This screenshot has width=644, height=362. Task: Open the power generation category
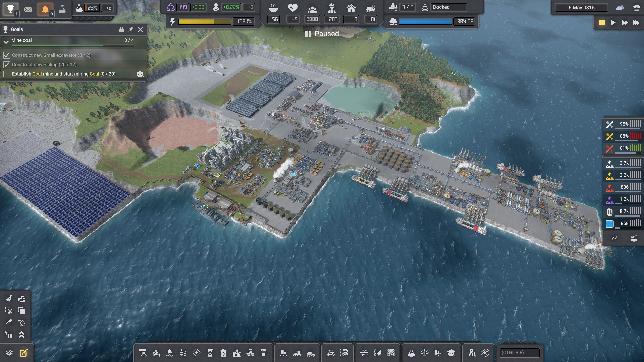point(197,353)
